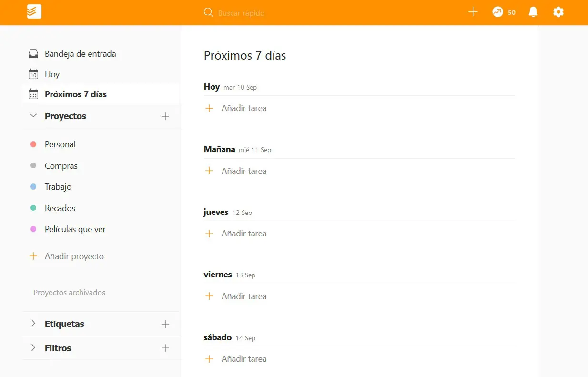Add a new project with the plus icon

[x=165, y=116]
